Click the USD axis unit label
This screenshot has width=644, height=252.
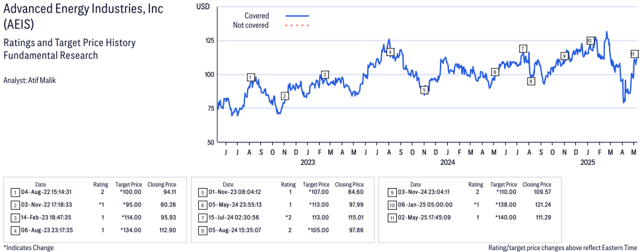[203, 6]
